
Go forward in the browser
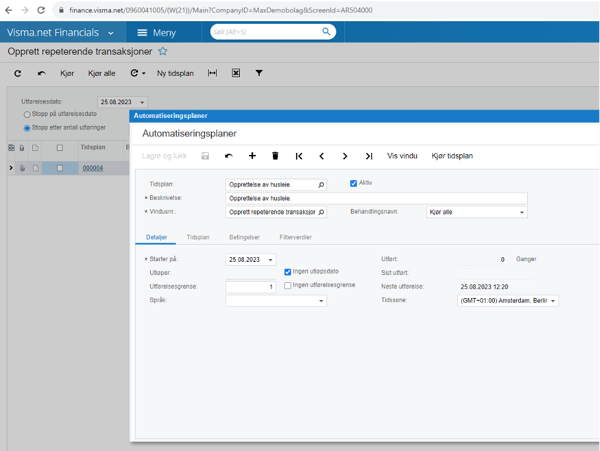(x=24, y=10)
